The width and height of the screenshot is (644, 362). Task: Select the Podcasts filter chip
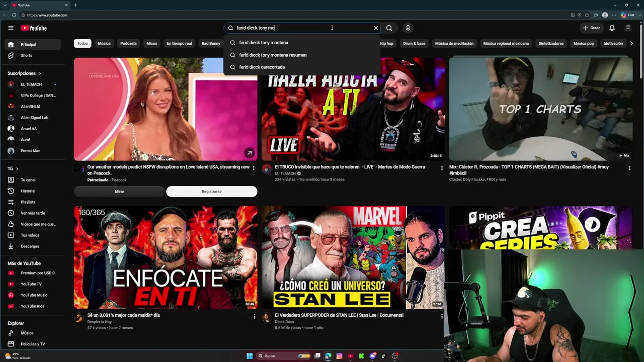coord(128,43)
